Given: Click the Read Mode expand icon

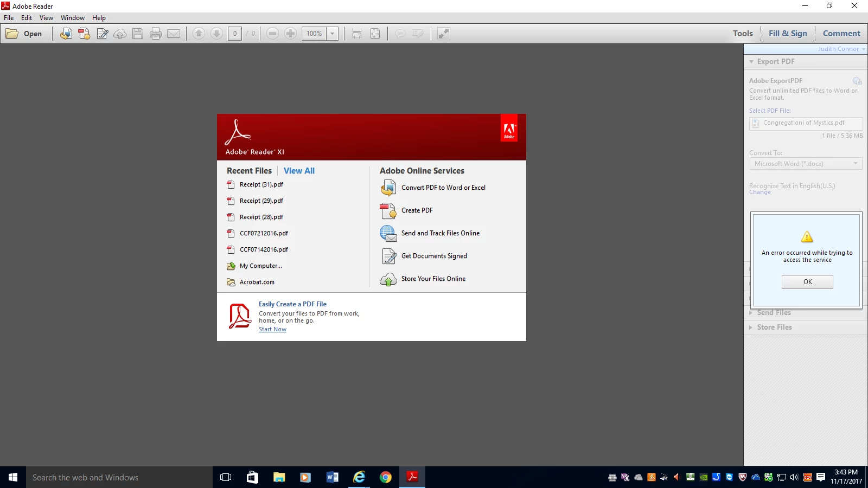Looking at the screenshot, I should [444, 34].
